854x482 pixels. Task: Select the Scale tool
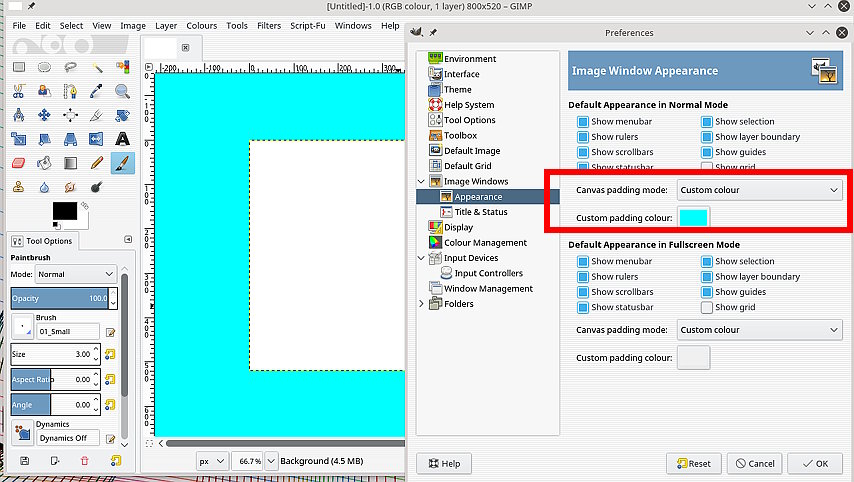coord(19,139)
